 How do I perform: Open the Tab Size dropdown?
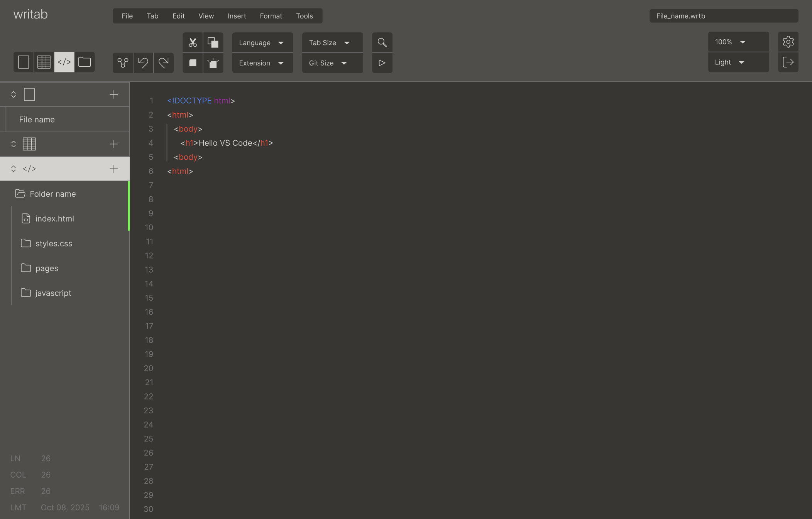tap(332, 42)
